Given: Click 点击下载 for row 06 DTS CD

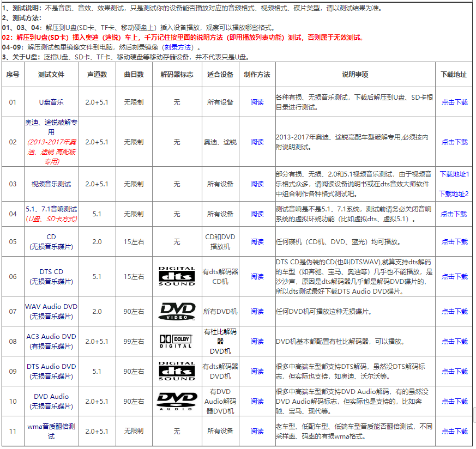Looking at the screenshot, I should click(x=454, y=276).
